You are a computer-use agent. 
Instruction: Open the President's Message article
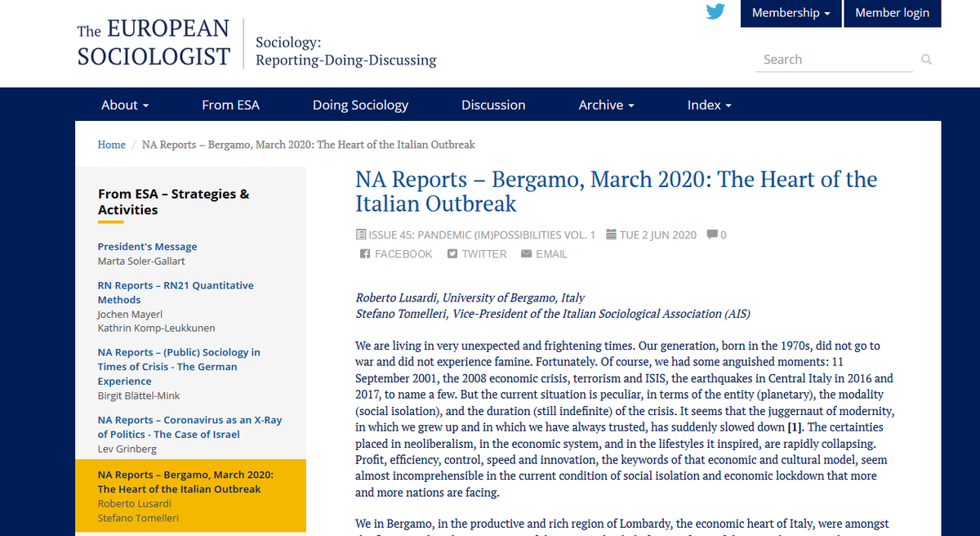147,247
